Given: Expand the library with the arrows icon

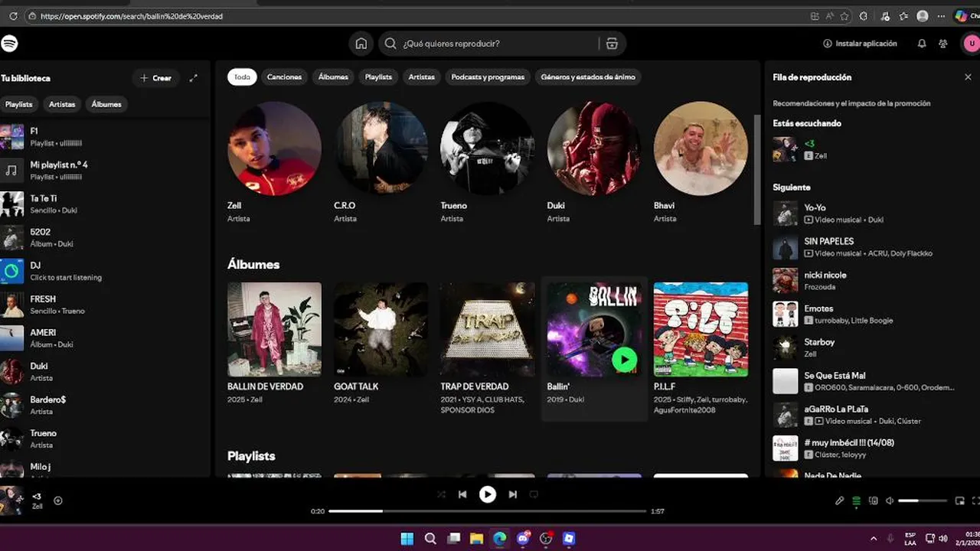Looking at the screenshot, I should click(x=194, y=78).
